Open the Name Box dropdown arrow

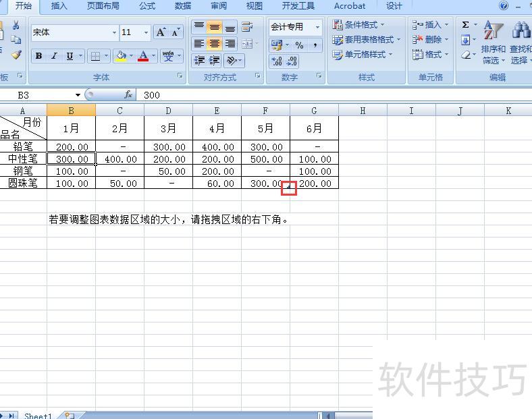(78, 95)
